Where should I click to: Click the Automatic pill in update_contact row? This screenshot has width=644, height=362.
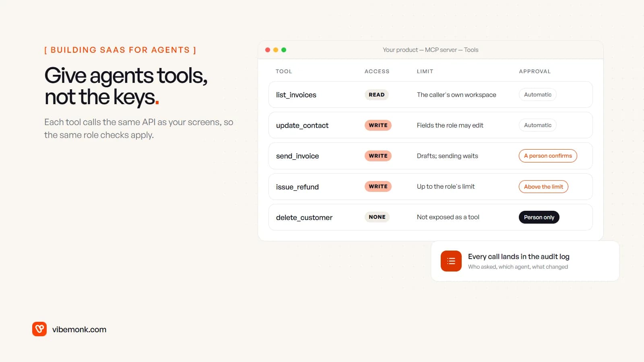pyautogui.click(x=538, y=125)
